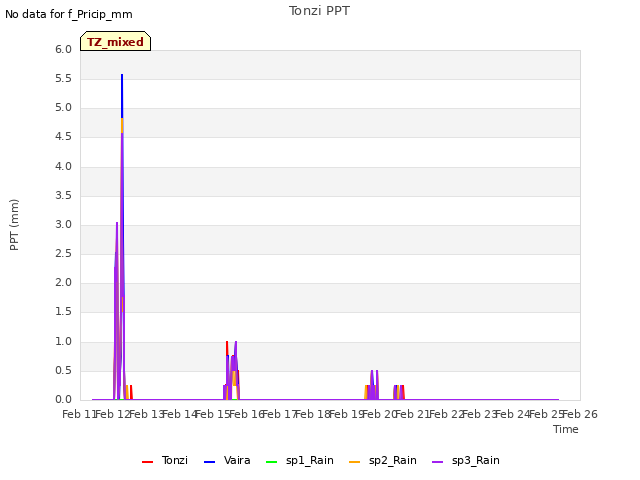The height and width of the screenshot is (480, 640).
Task: Click the purple sp3_Rain legend color marker
Action: (438, 462)
